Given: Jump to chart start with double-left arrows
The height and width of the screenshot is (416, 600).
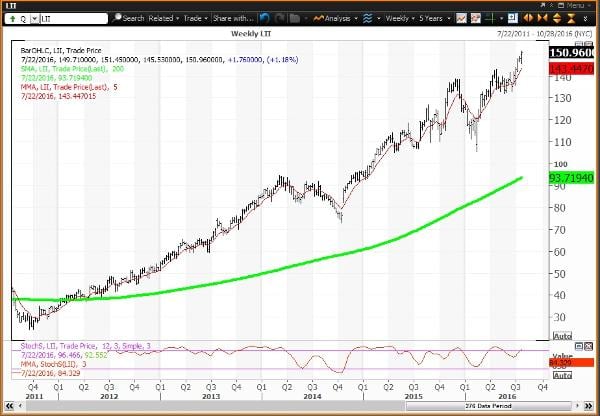Looking at the screenshot, I should 9,406.
